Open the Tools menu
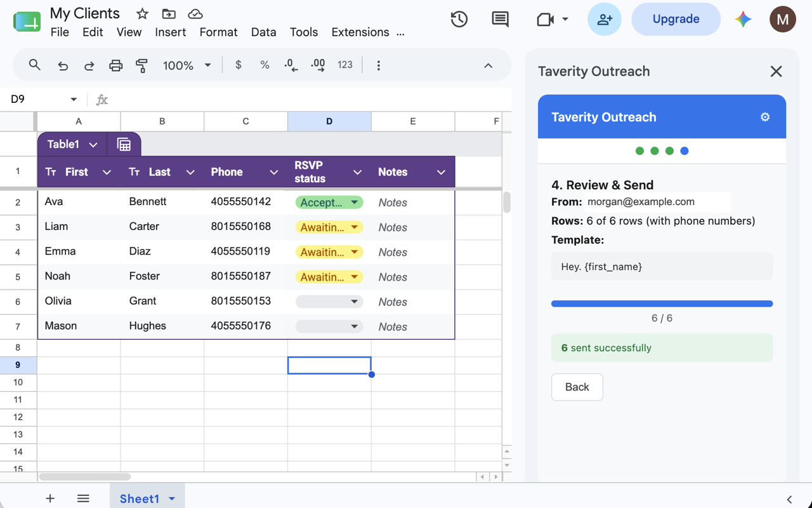The height and width of the screenshot is (508, 812). tap(304, 32)
